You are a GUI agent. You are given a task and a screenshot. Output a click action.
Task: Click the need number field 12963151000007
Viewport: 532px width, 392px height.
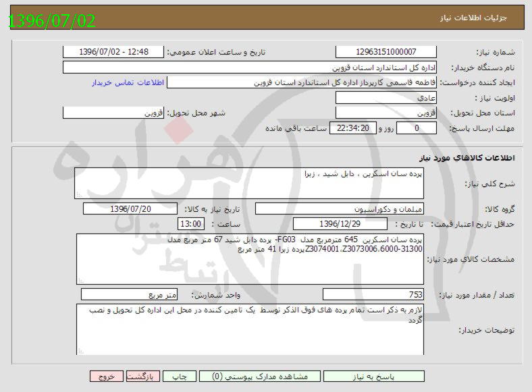(x=386, y=52)
